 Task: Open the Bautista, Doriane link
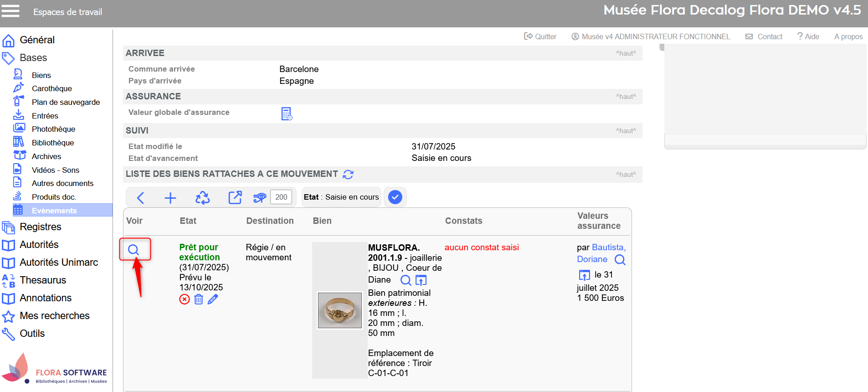tap(601, 253)
